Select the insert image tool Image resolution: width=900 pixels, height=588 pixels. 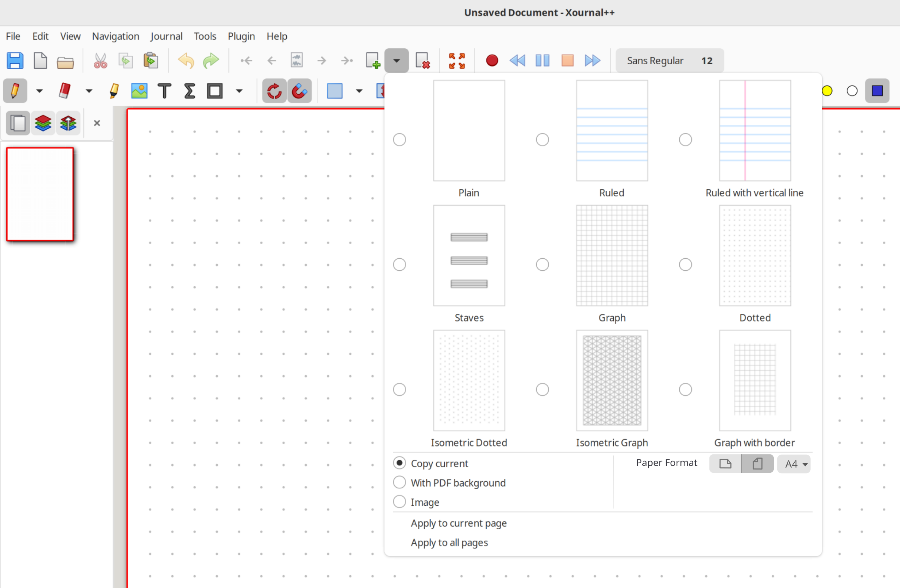tap(139, 91)
